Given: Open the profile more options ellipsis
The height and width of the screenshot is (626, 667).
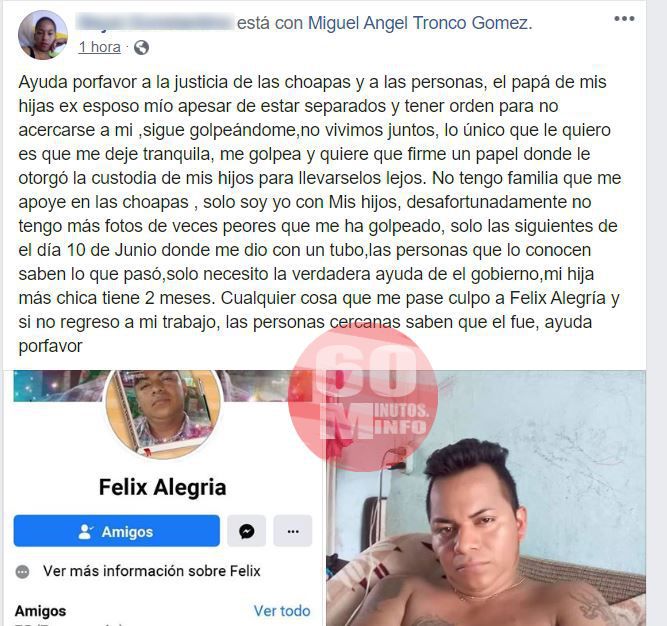Looking at the screenshot, I should tap(293, 531).
